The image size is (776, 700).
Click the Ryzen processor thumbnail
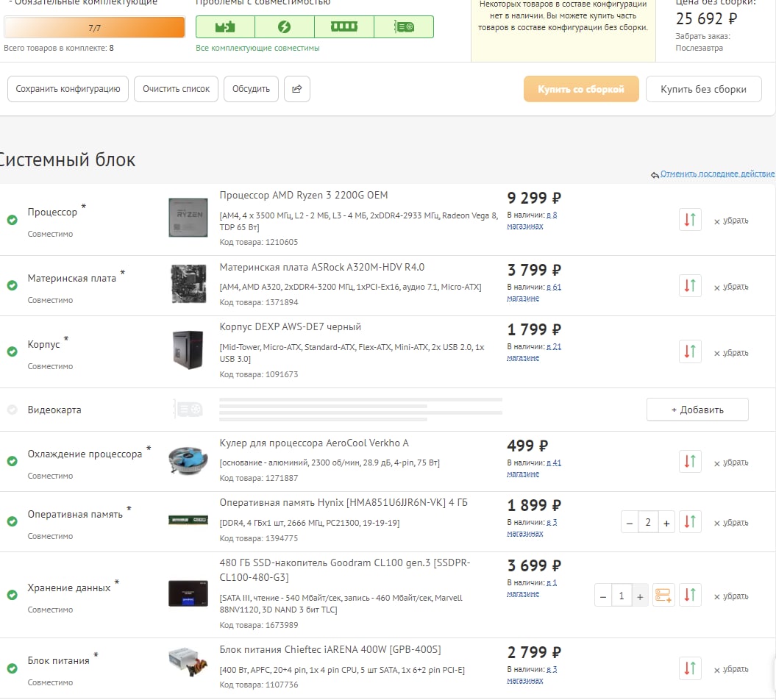click(188, 217)
